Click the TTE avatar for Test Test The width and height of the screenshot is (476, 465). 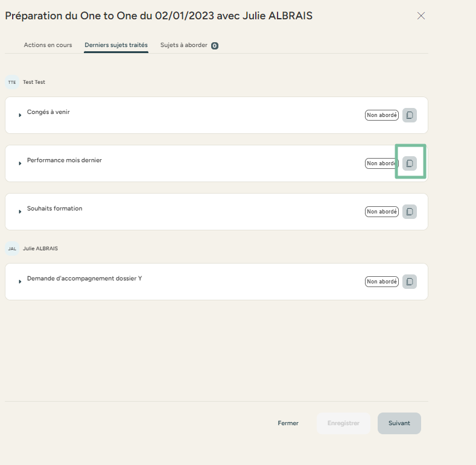(12, 82)
